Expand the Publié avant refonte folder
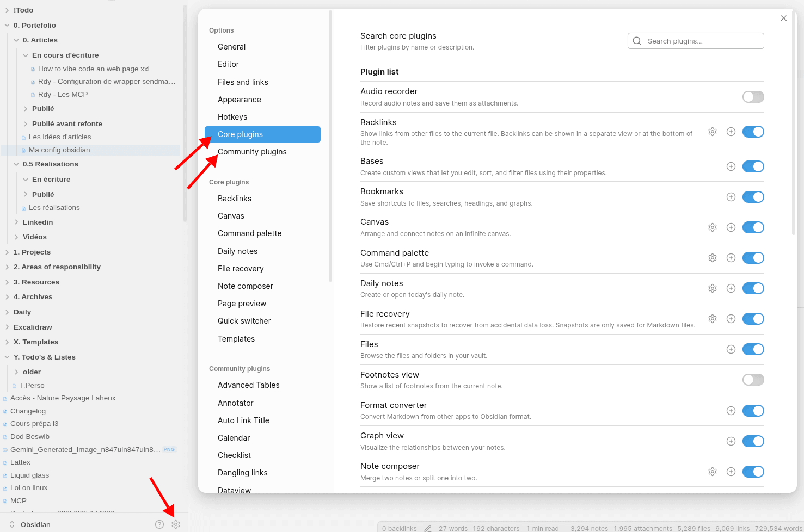 pyautogui.click(x=26, y=124)
